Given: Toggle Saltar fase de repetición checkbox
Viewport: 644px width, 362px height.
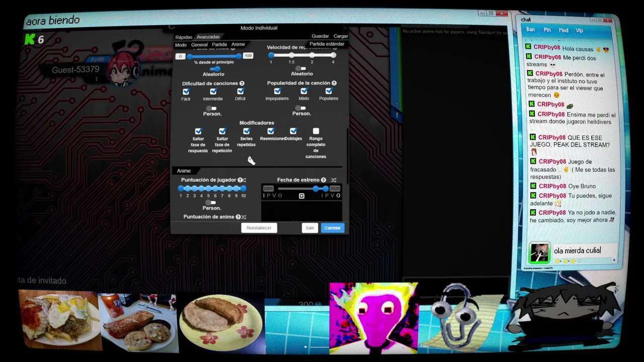Looking at the screenshot, I should 222,131.
